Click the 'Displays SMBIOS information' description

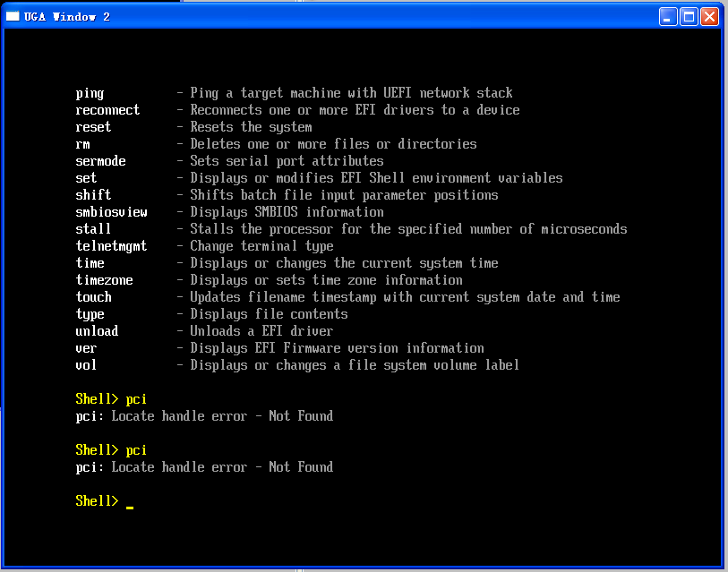click(x=287, y=212)
